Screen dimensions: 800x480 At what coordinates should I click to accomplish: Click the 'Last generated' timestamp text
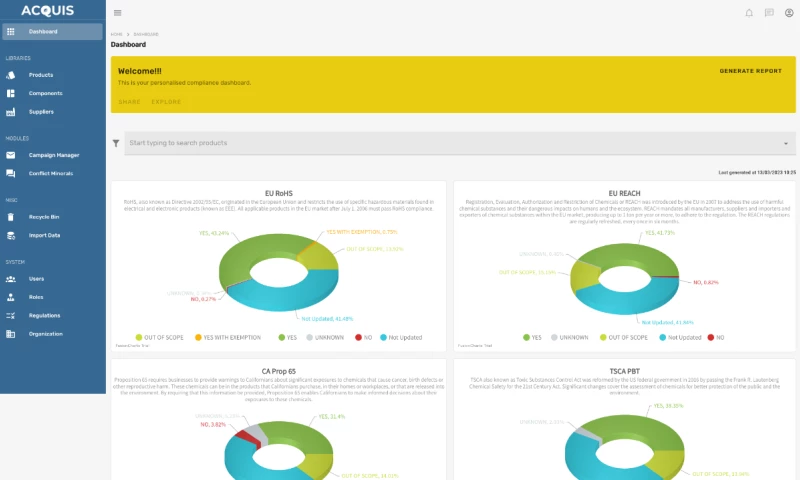click(757, 172)
